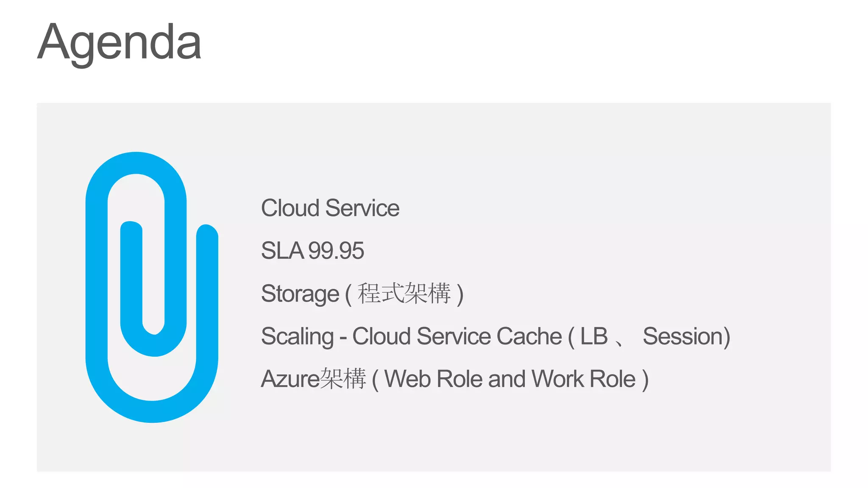The height and width of the screenshot is (488, 868).
Task: Click the word Session
Action: [x=683, y=336]
